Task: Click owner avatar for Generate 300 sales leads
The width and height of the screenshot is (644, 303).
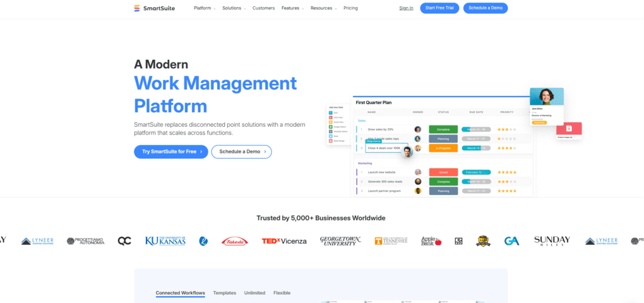Action: coord(418,181)
